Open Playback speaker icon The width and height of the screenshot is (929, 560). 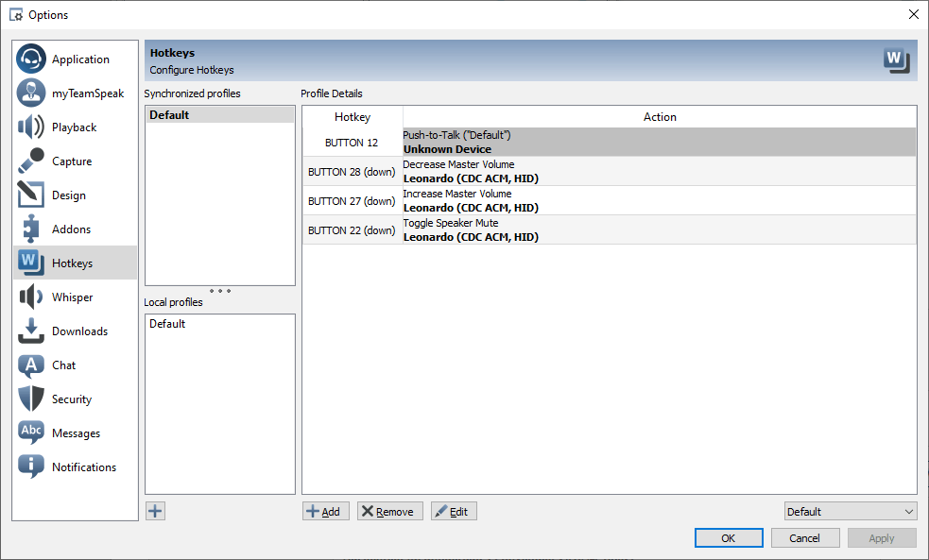click(31, 127)
